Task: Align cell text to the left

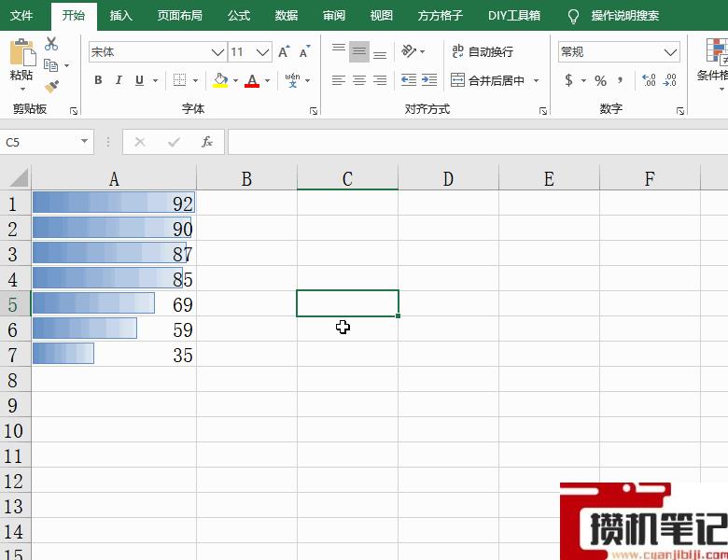Action: pyautogui.click(x=339, y=80)
